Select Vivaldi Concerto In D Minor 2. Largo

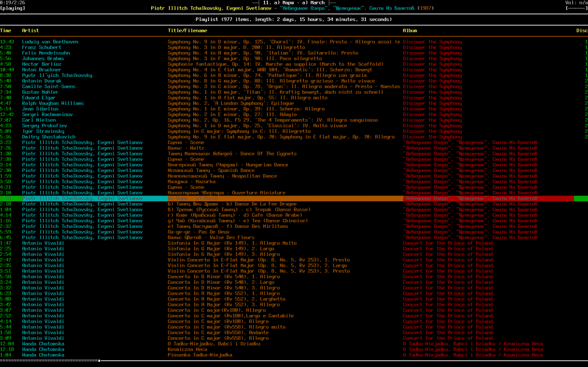(x=294, y=282)
